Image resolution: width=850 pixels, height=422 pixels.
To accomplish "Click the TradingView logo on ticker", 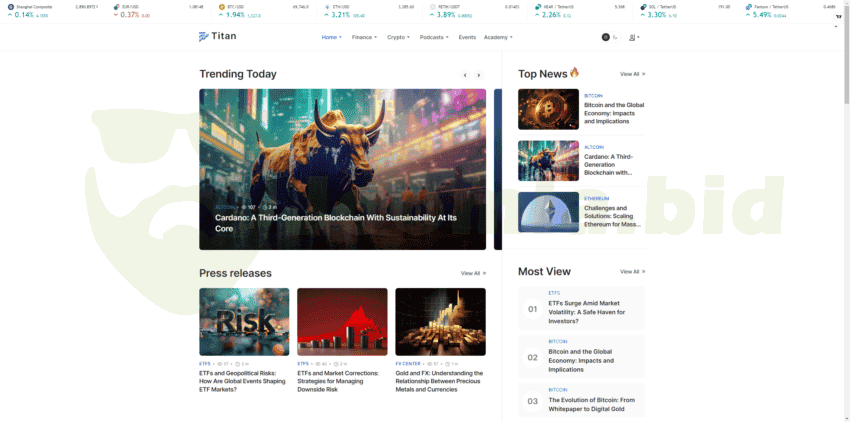I will (x=839, y=17).
